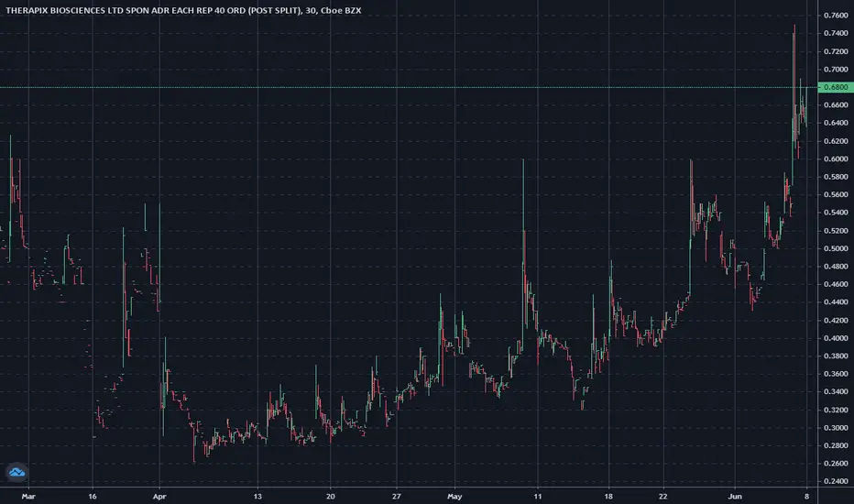Screen dimensions: 854x504
Task: Click the 0.3800 price axis label
Action: coord(836,356)
